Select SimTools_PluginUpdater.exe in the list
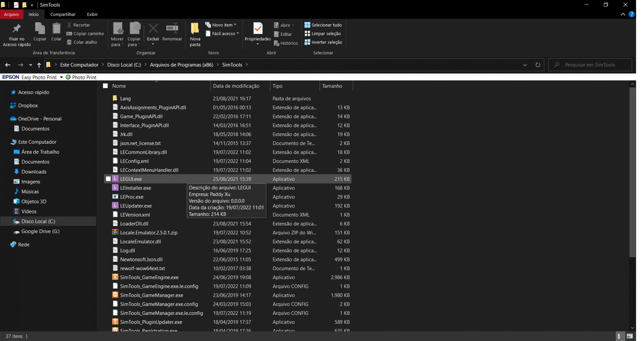644x341 pixels. (x=151, y=322)
